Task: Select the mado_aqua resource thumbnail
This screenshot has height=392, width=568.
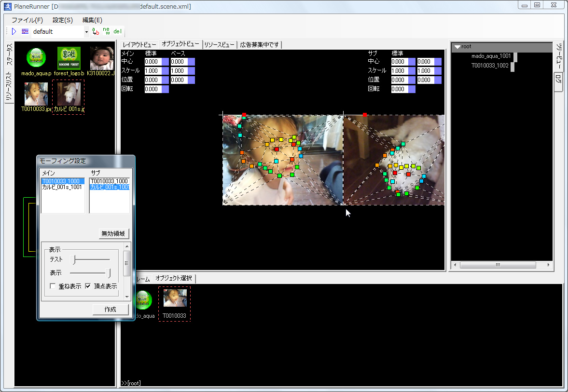Action: [x=36, y=58]
